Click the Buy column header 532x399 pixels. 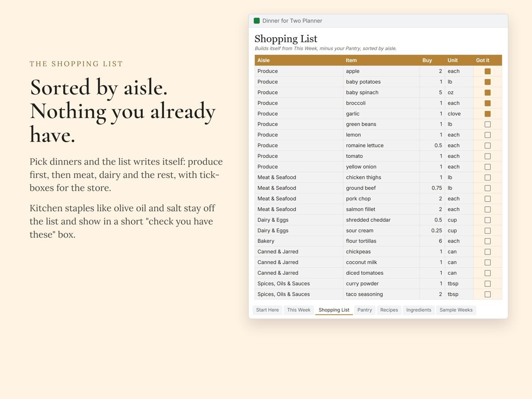[x=432, y=60]
